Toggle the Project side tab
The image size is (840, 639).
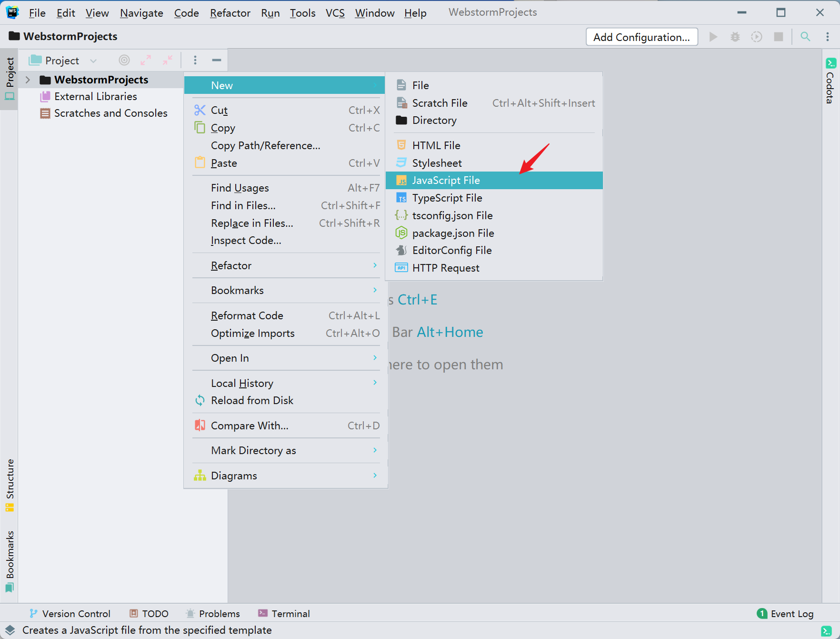click(x=10, y=79)
